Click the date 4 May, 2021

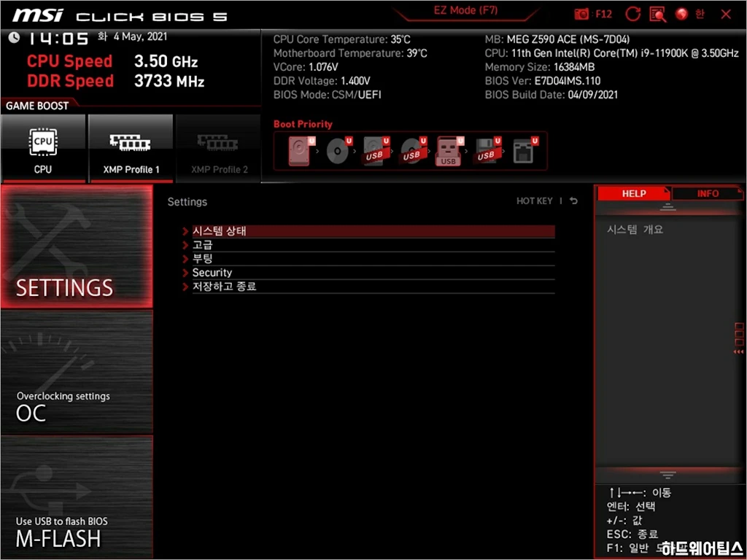(x=140, y=36)
